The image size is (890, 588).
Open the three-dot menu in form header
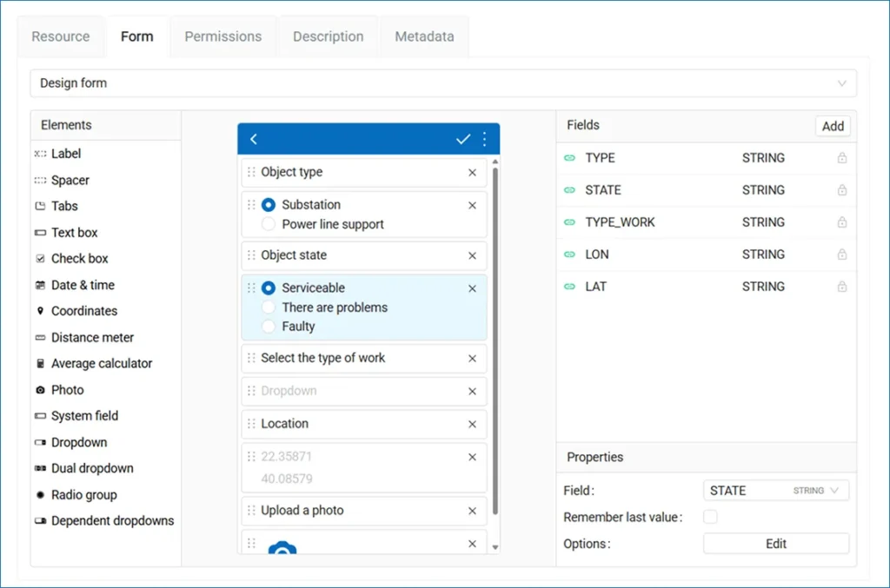(x=484, y=139)
